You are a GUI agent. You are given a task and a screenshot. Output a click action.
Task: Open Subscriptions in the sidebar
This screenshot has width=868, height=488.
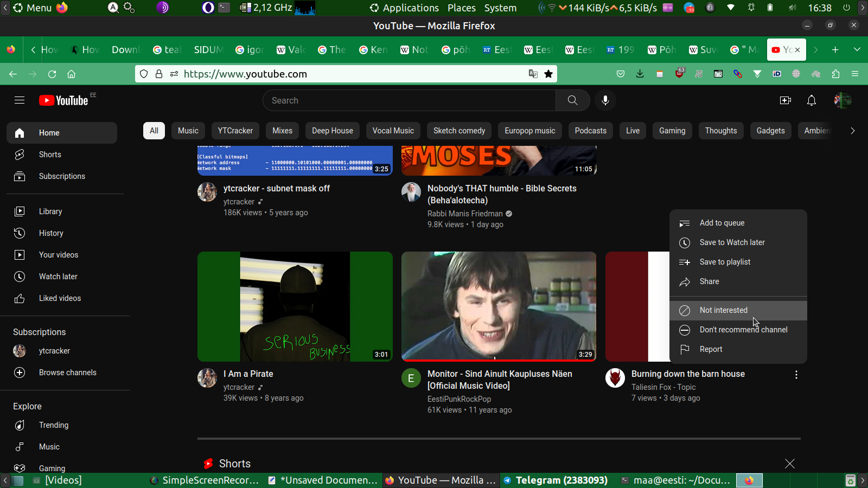point(62,176)
